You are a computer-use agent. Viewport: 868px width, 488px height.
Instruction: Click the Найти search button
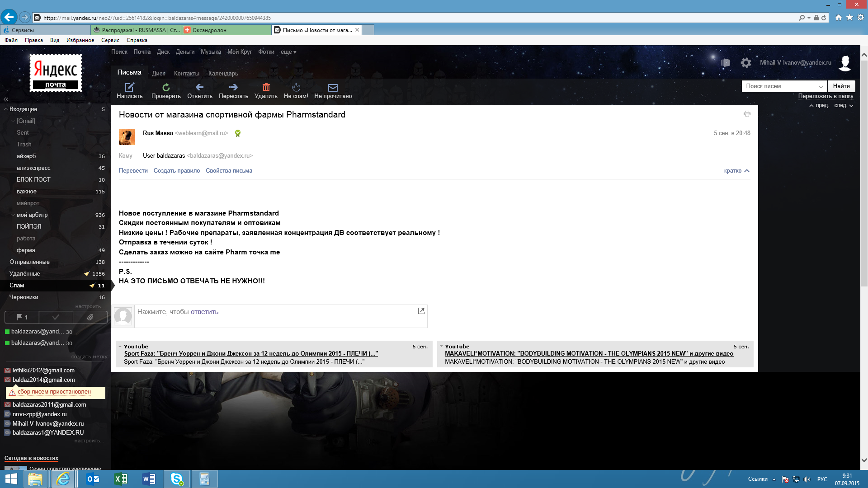[841, 86]
